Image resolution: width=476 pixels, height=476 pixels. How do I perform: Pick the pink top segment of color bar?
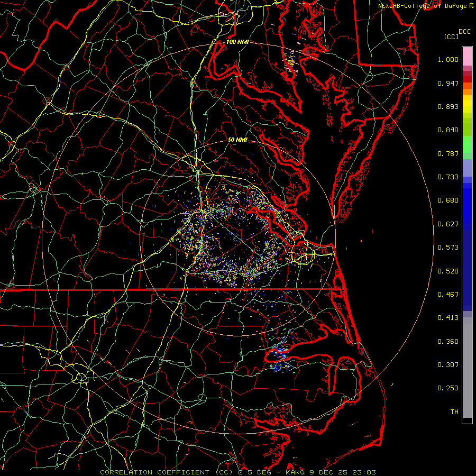tap(467, 55)
